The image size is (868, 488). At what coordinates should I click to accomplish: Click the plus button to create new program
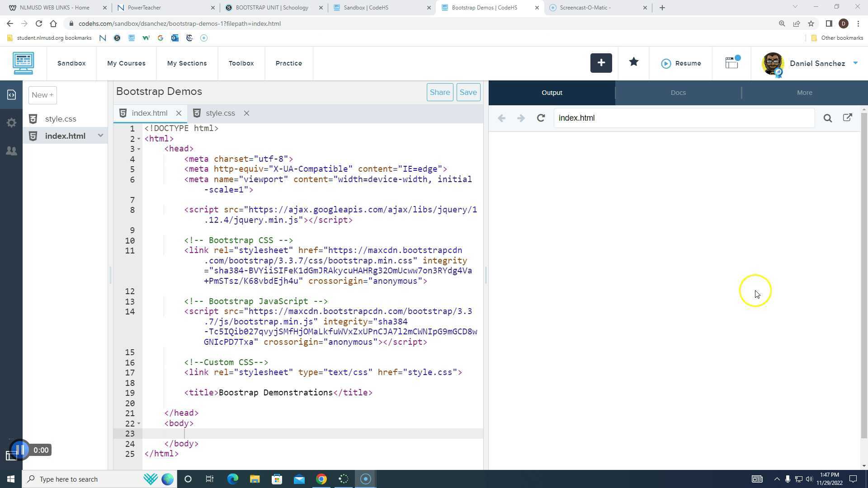[x=601, y=63]
